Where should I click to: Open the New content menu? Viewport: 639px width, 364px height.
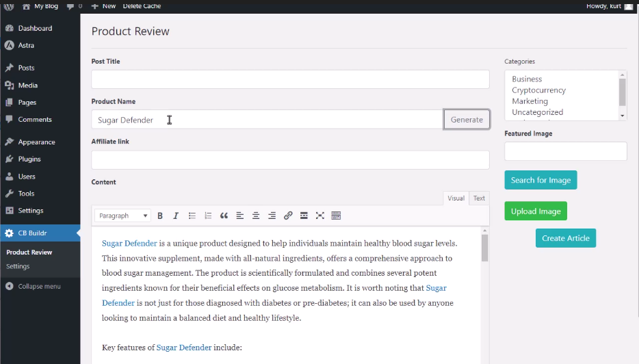(x=103, y=6)
